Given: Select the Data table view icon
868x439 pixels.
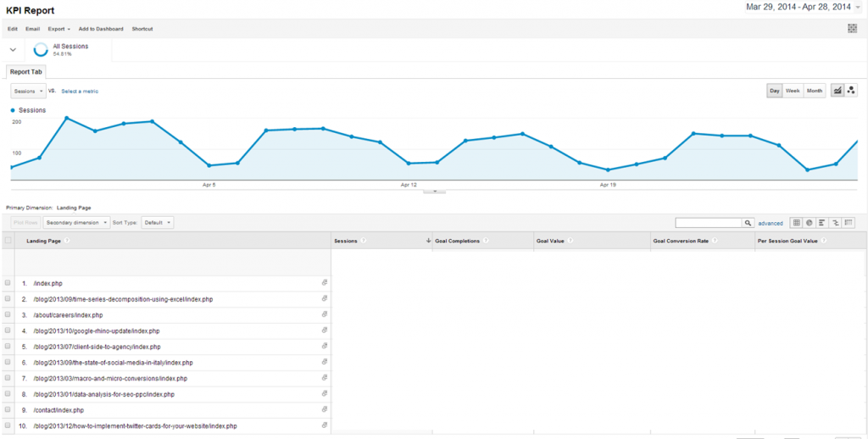Looking at the screenshot, I should coord(796,223).
